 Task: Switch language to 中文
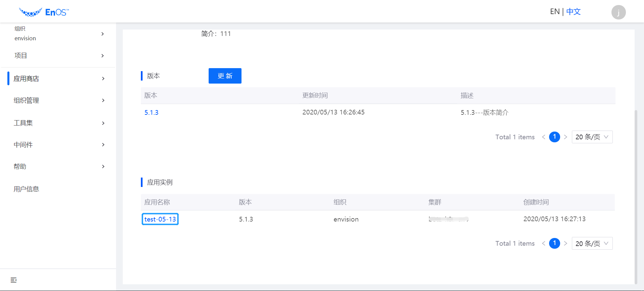coord(573,12)
